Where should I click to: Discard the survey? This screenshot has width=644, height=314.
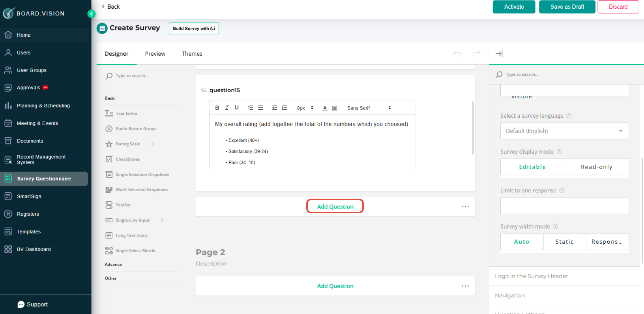click(x=618, y=7)
